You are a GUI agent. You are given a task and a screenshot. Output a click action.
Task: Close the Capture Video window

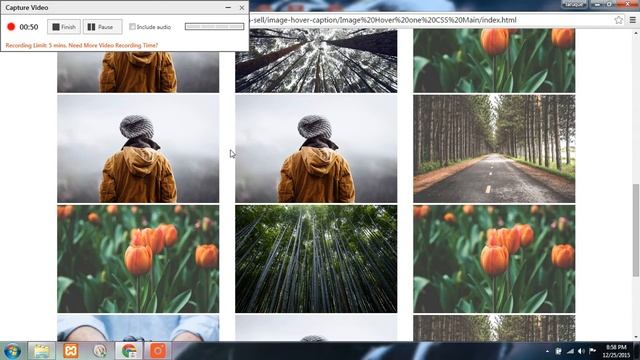pyautogui.click(x=242, y=7)
